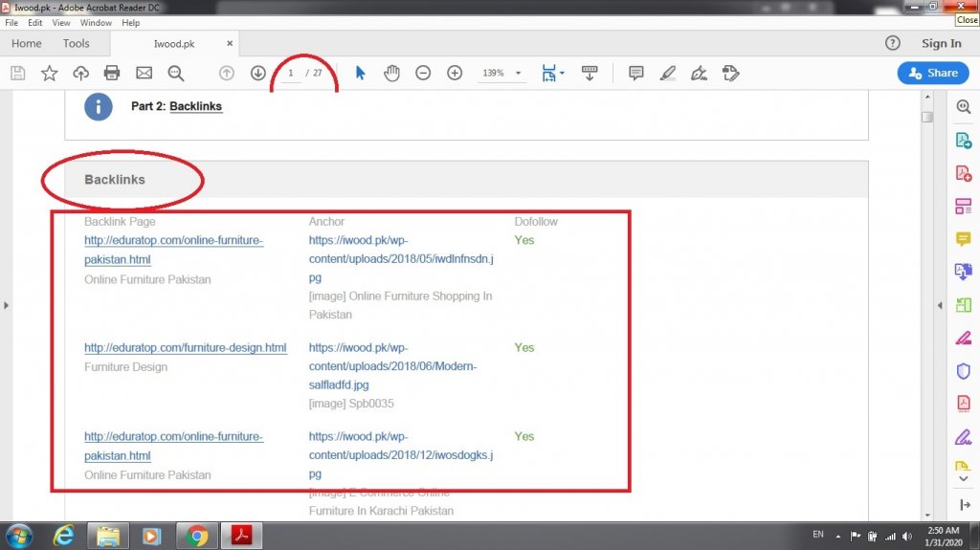Image resolution: width=980 pixels, height=550 pixels.
Task: Click the Save file icon
Action: pos(18,73)
